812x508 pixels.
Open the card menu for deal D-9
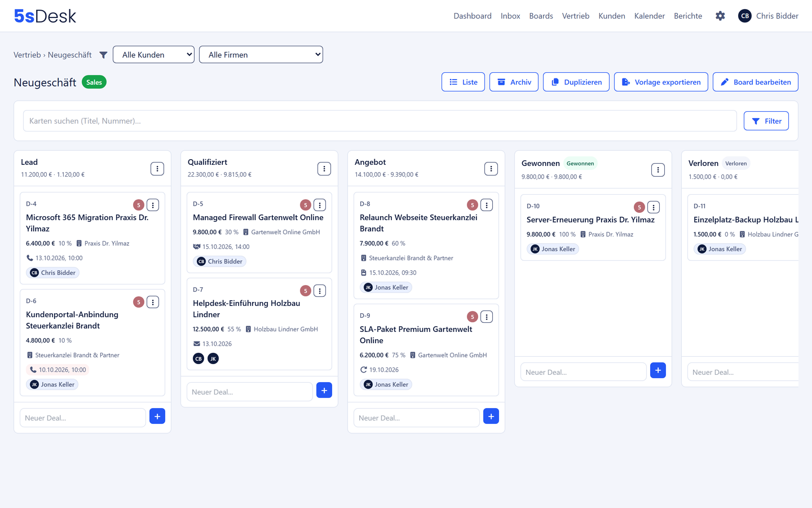coord(487,317)
